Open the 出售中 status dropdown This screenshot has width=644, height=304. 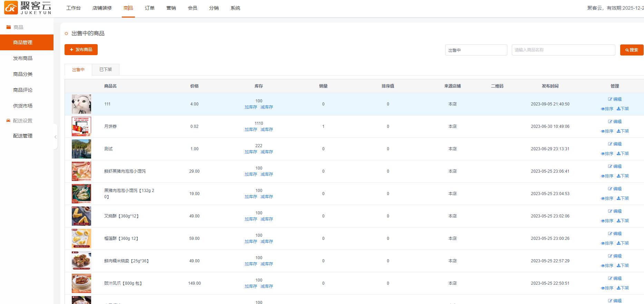(476, 50)
